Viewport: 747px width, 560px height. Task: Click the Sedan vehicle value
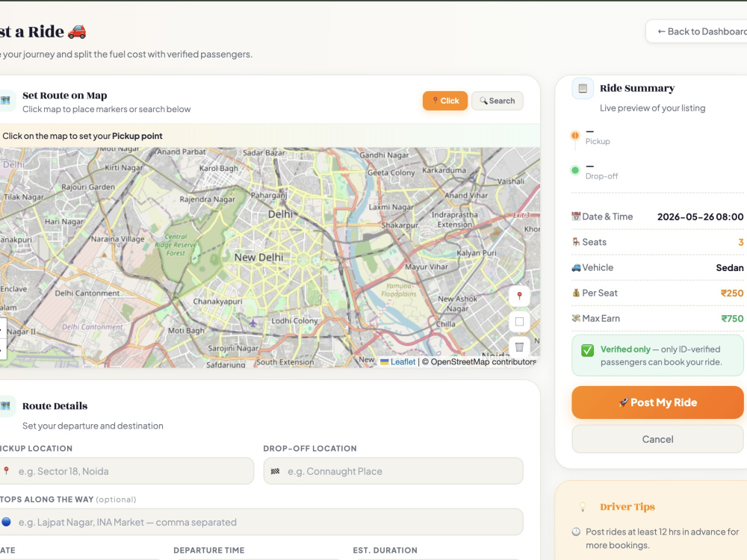729,267
